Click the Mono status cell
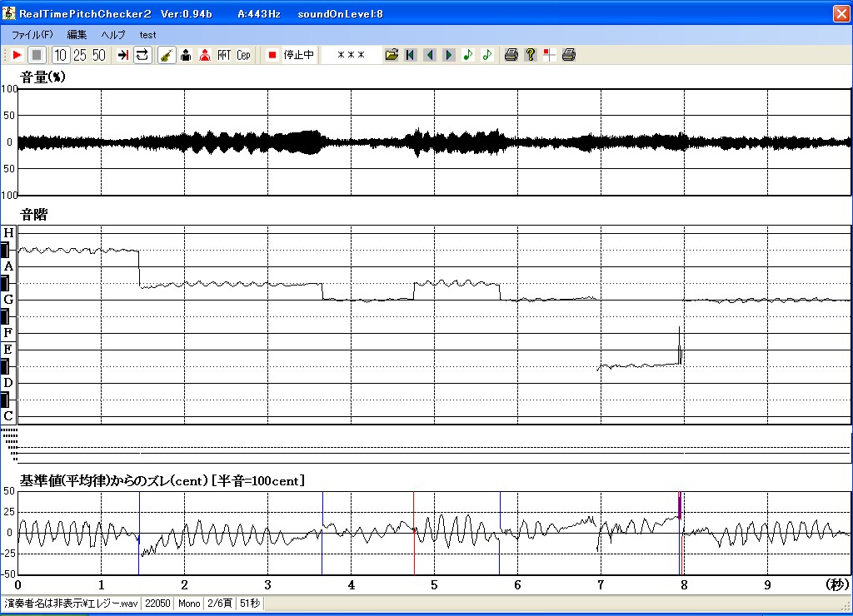The height and width of the screenshot is (616, 853). tap(189, 604)
